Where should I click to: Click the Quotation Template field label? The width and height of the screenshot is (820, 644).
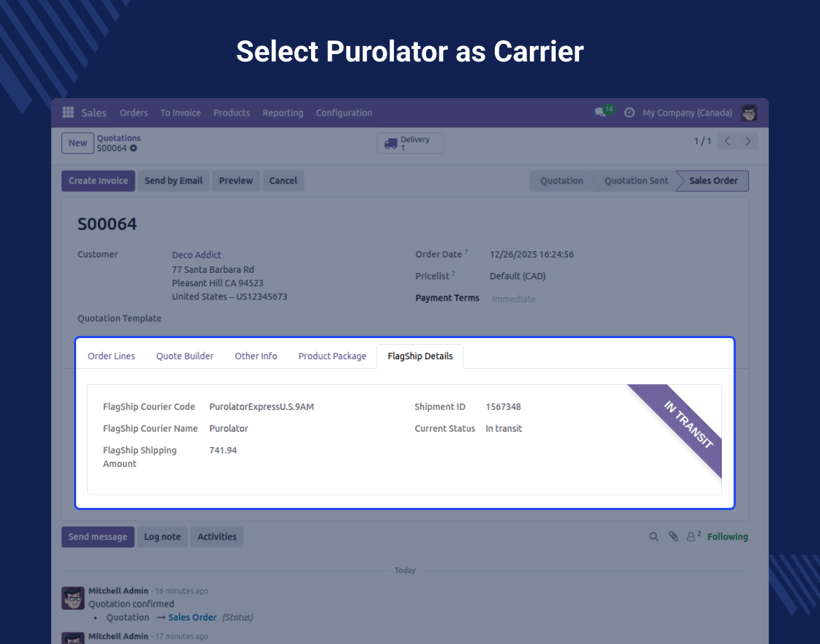(x=120, y=318)
